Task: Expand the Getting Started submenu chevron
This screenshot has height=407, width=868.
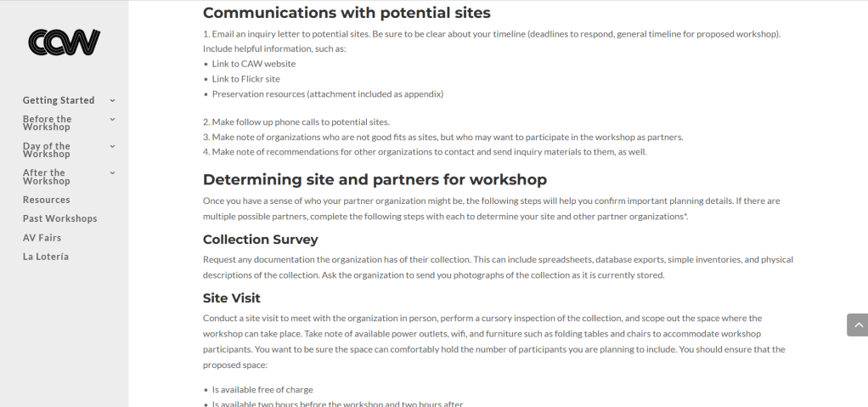Action: tap(112, 100)
